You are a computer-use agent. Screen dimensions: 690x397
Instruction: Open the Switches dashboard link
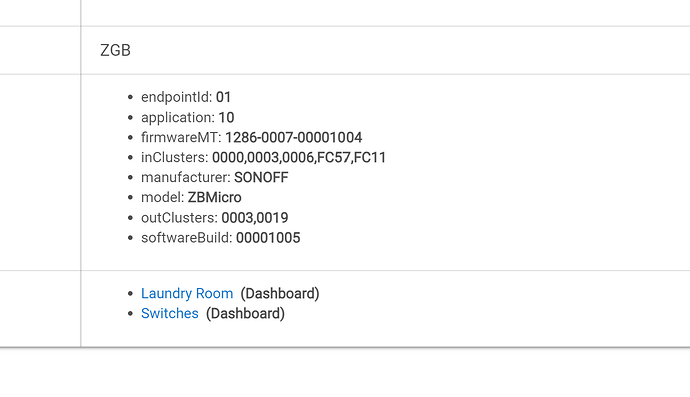point(170,313)
